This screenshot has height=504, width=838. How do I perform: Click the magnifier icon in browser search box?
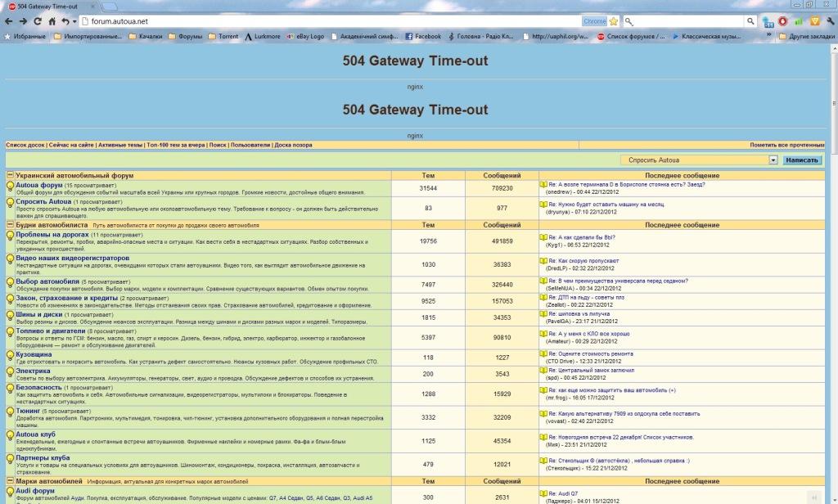pos(750,21)
